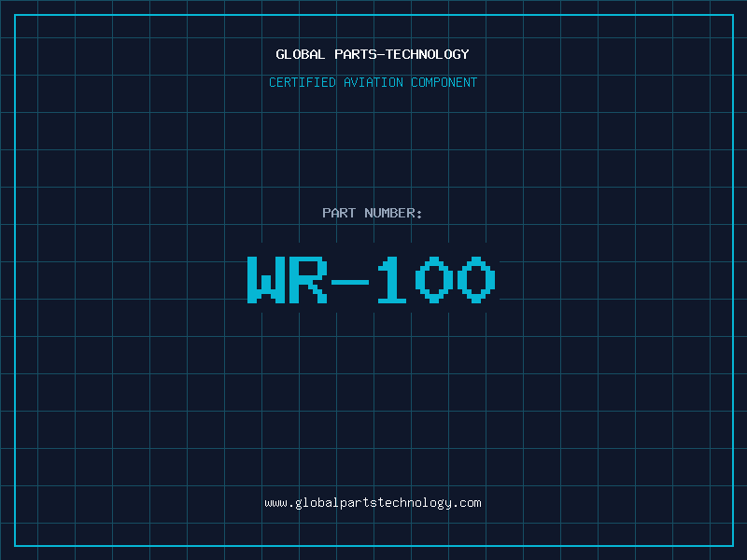Click the large WR-100 part number
This screenshot has width=747, height=560.
click(371, 280)
